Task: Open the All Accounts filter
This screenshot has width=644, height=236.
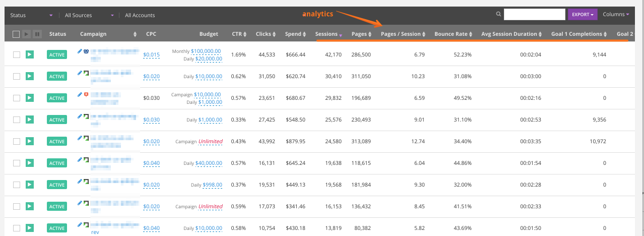Action: tap(140, 15)
